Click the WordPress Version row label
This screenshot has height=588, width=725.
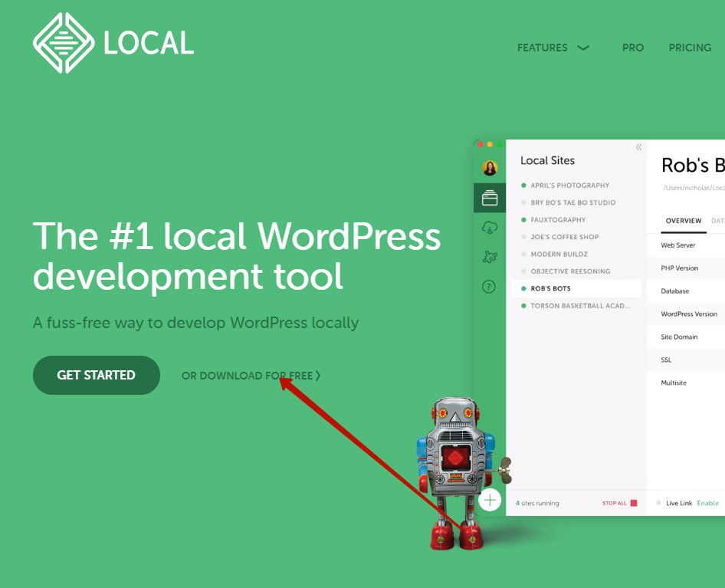point(689,314)
